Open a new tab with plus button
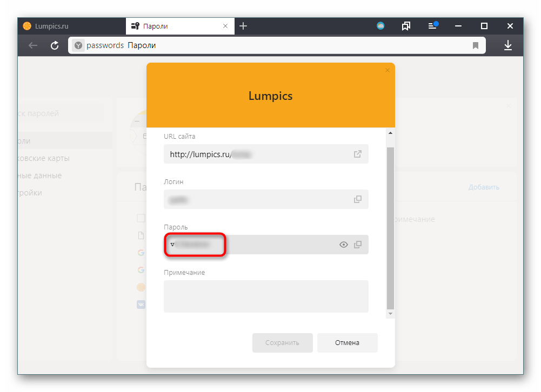The width and height of the screenshot is (541, 392). 243,26
